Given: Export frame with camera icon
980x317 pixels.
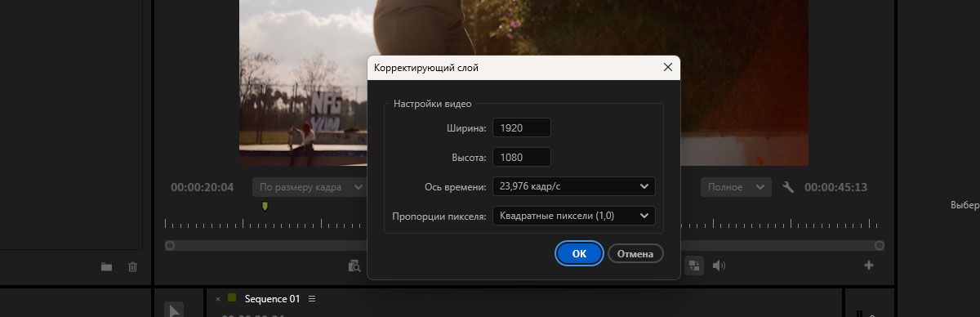Looking at the screenshot, I should pos(354,266).
